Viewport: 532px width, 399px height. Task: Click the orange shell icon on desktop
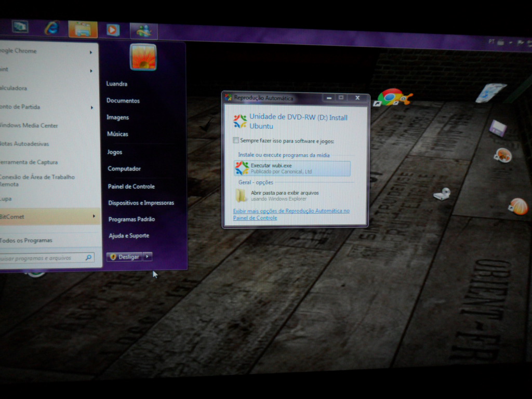(x=518, y=206)
